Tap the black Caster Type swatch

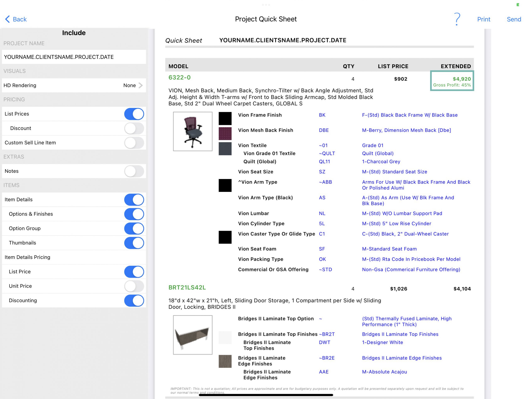tap(225, 237)
